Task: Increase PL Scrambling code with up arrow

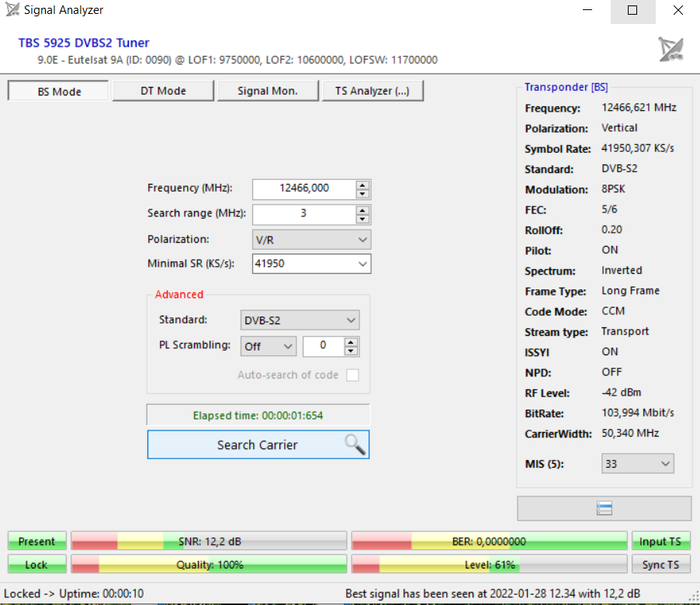Action: [351, 342]
